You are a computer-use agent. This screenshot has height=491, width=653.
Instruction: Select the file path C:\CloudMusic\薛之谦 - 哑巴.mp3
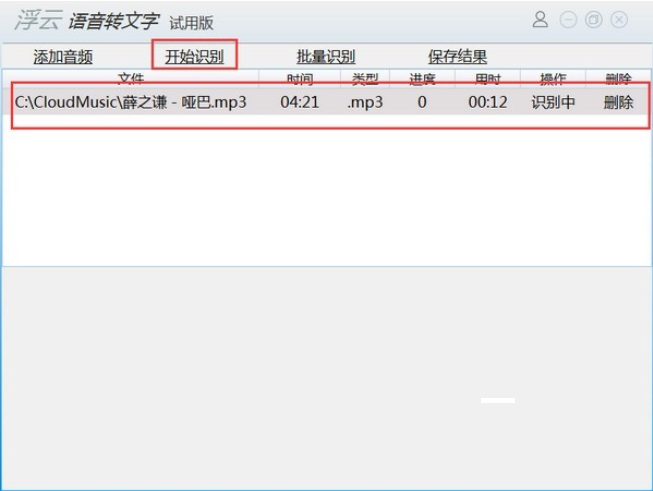coord(130,102)
